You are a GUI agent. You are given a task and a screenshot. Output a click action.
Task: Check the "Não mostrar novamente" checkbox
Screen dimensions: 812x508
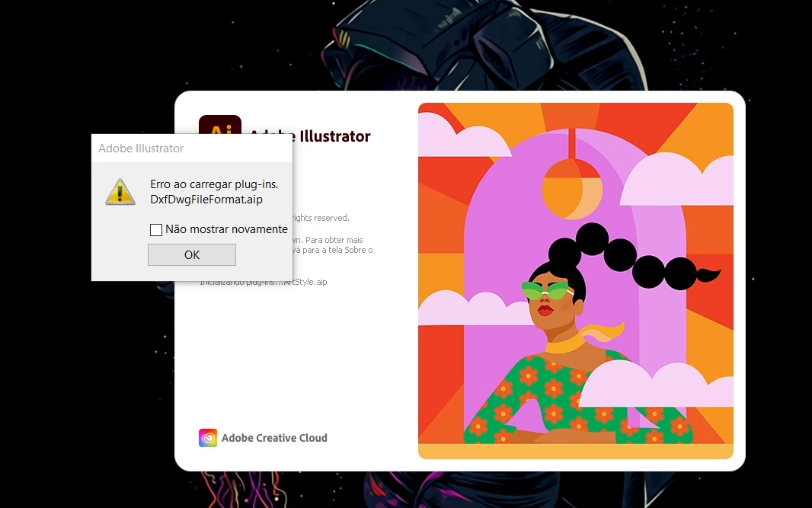pos(156,229)
